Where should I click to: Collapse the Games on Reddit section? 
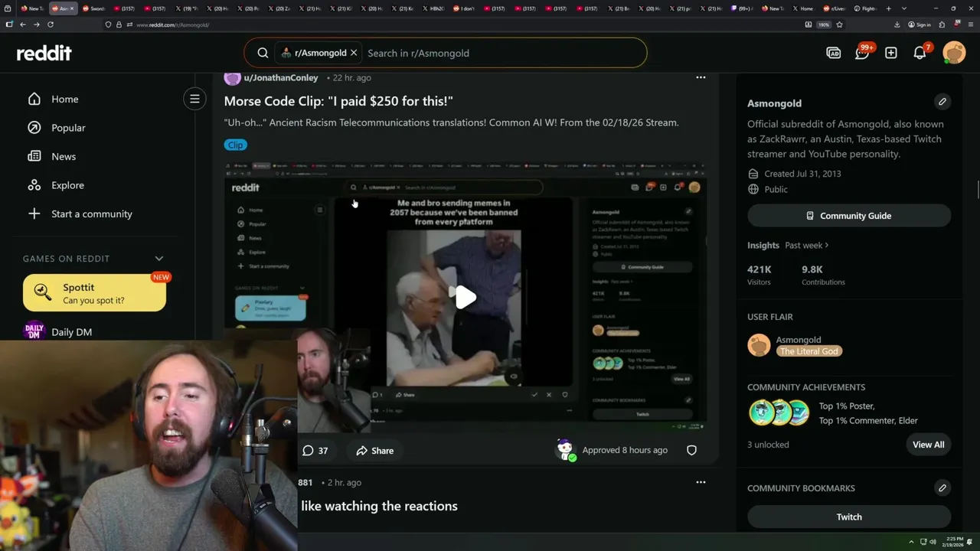159,259
